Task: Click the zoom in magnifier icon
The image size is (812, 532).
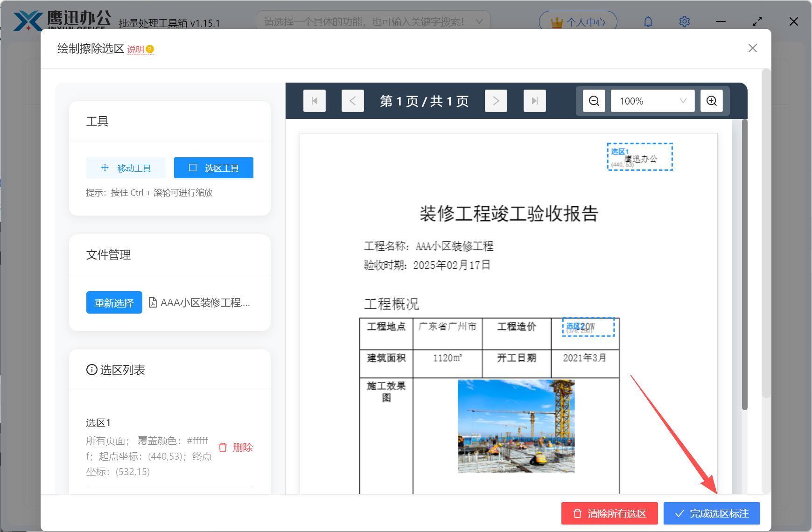Action: (x=711, y=100)
